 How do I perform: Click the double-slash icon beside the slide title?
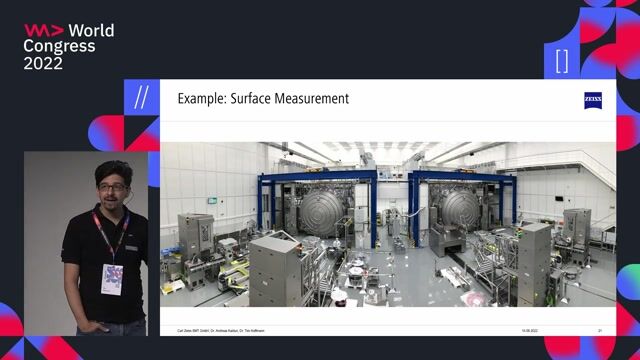[142, 97]
